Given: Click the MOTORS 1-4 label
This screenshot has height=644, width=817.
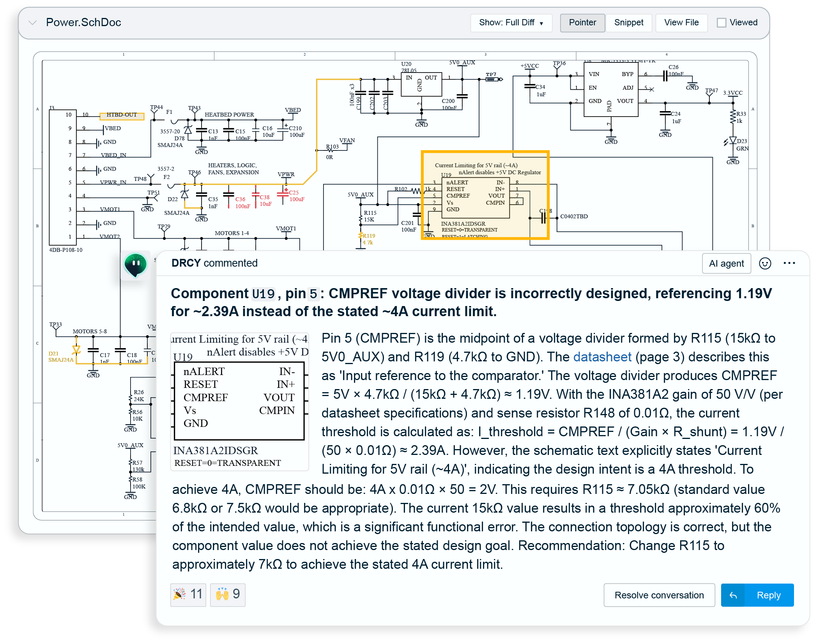Looking at the screenshot, I should (232, 233).
